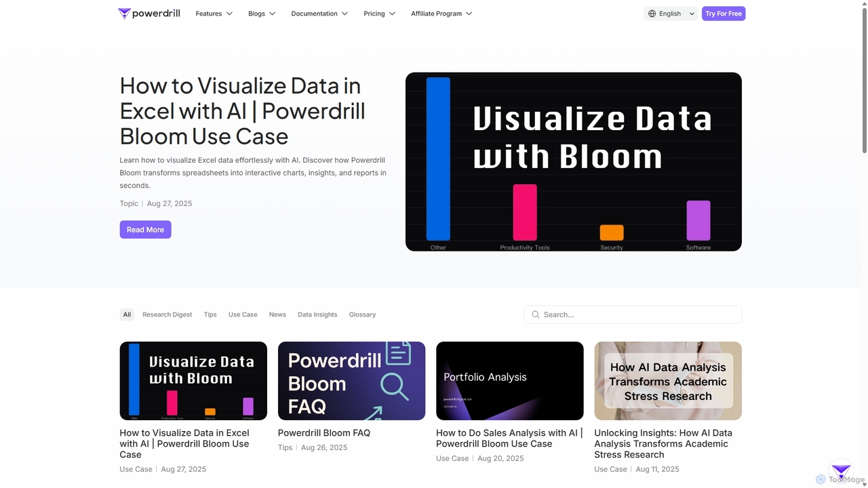Expand the Pricing menu chevron
This screenshot has height=488, width=868.
click(x=392, y=14)
